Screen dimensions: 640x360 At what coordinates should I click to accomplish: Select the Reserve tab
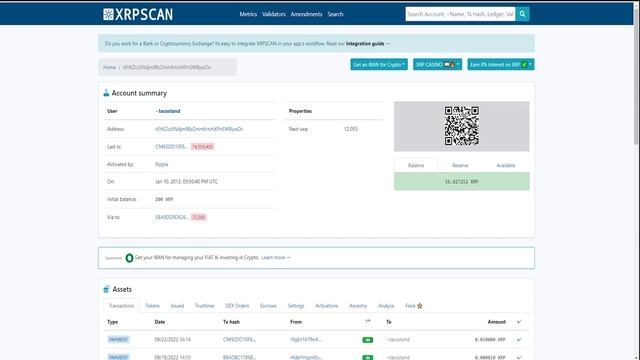pyautogui.click(x=460, y=165)
